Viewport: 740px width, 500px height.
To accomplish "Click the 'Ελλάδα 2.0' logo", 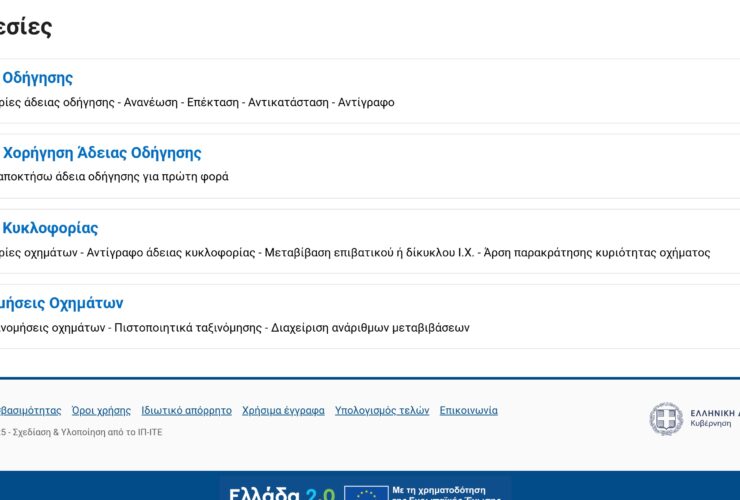I will (x=282, y=494).
